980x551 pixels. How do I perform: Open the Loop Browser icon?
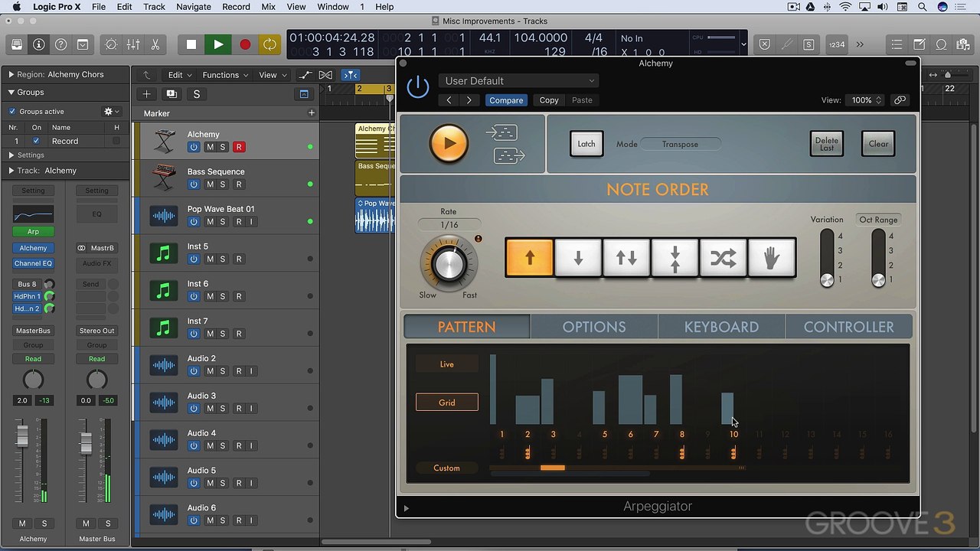[x=942, y=44]
